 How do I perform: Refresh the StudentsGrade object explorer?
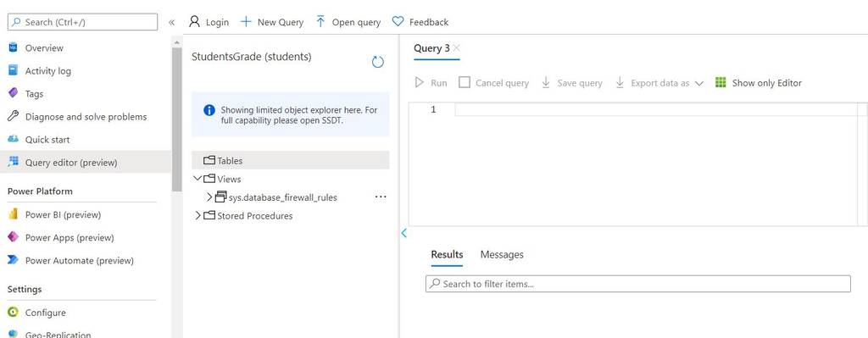(x=377, y=62)
